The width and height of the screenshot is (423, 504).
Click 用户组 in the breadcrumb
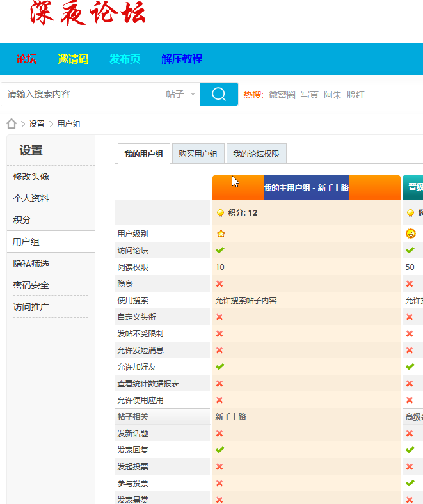pyautogui.click(x=69, y=123)
